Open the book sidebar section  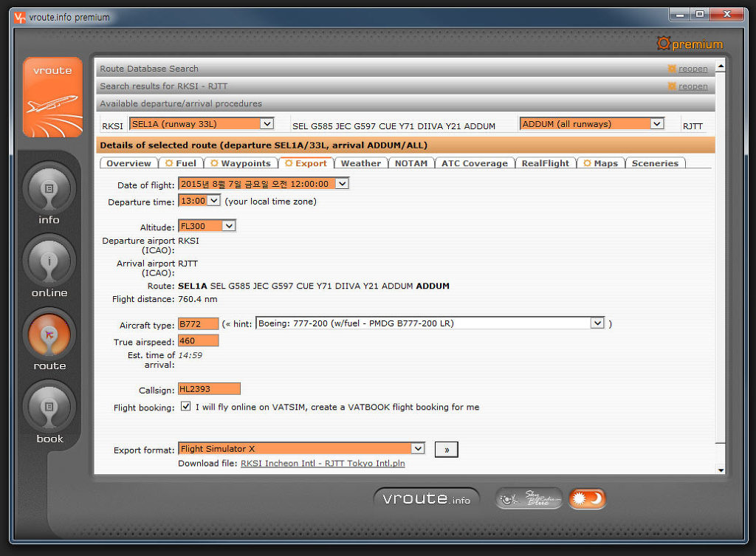49,408
